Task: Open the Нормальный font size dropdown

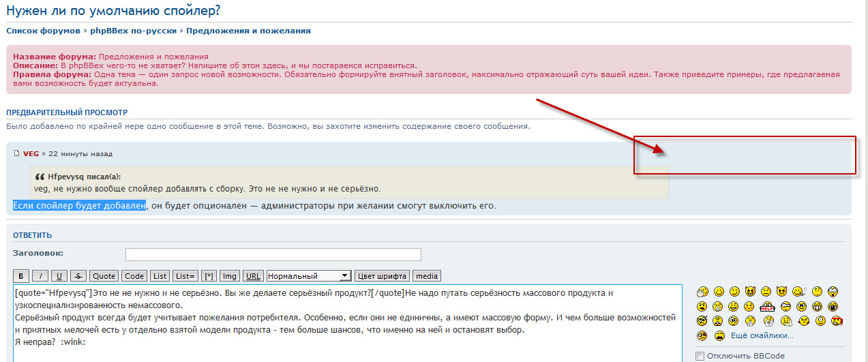Action: [x=309, y=276]
